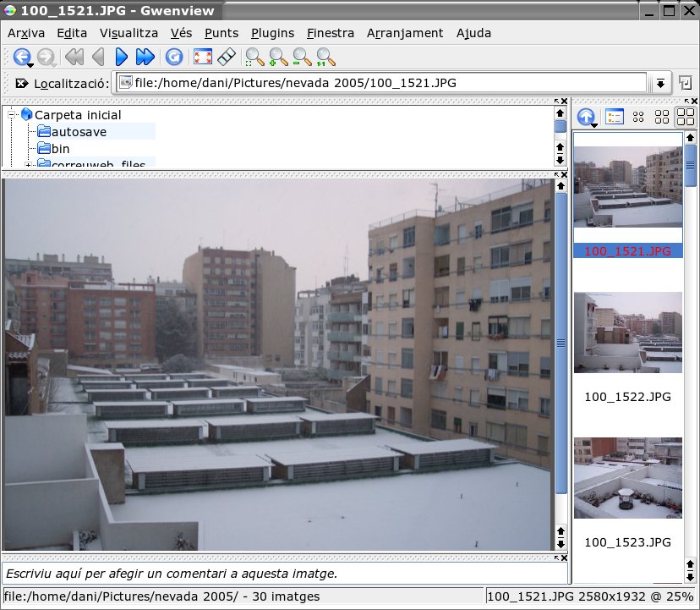Click the image view top scroll-up arrow
Image resolution: width=700 pixels, height=610 pixels.
pyautogui.click(x=561, y=185)
